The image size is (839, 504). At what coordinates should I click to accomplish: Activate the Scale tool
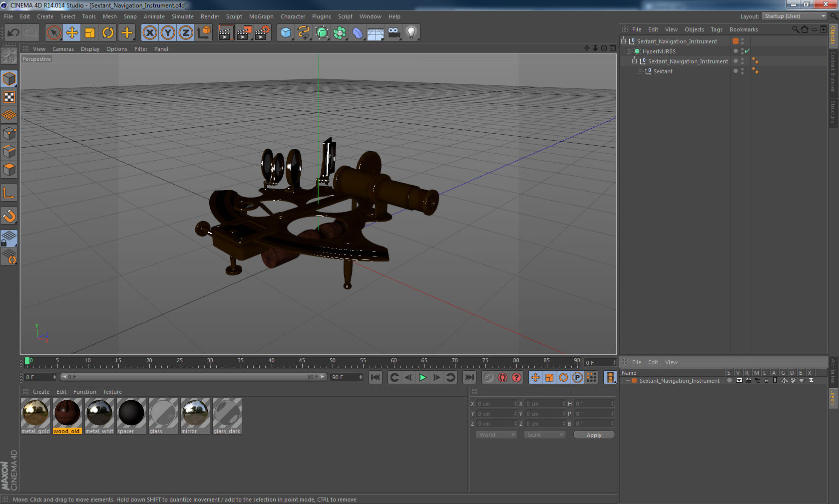pyautogui.click(x=90, y=33)
